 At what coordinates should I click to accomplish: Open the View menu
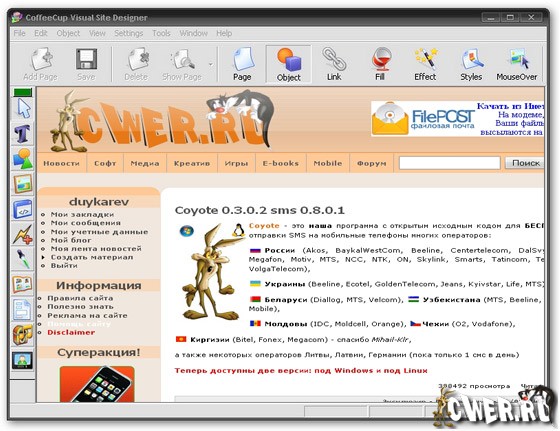coord(97,33)
